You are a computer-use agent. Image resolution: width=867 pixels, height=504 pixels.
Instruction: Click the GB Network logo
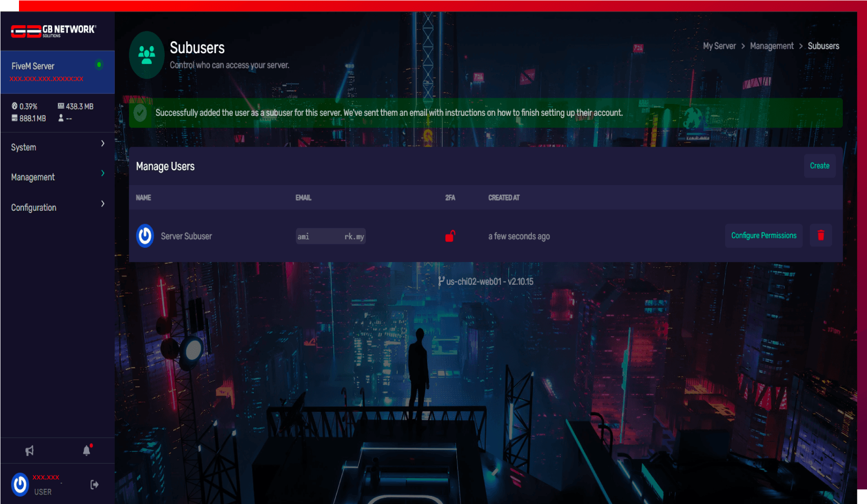pyautogui.click(x=53, y=31)
